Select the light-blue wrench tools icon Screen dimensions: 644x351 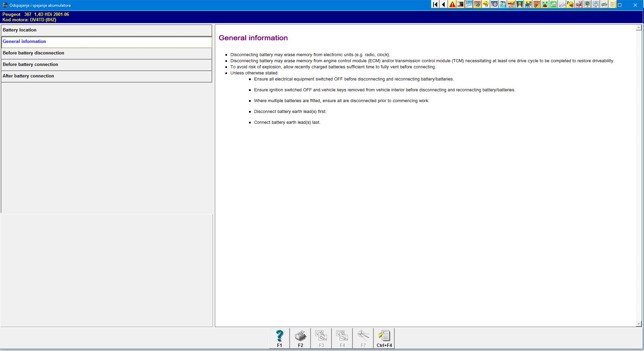[469, 4]
